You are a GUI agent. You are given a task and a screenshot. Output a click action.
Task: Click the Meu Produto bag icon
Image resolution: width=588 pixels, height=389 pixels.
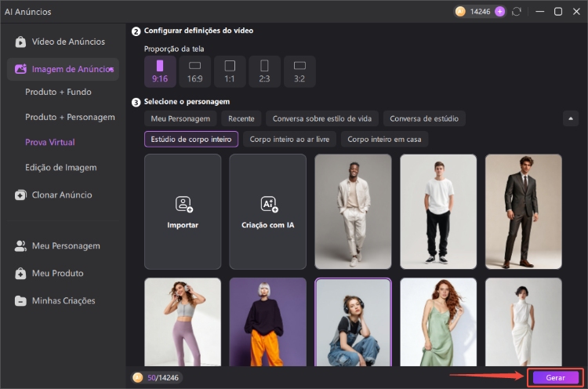(x=20, y=274)
